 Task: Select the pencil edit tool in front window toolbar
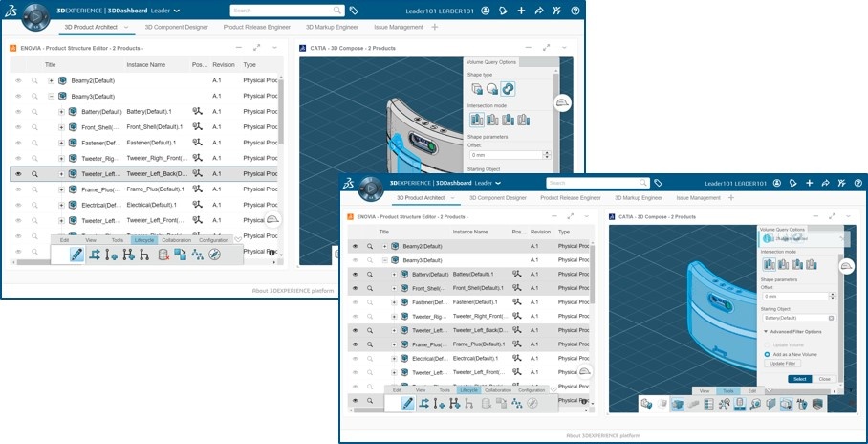pyautogui.click(x=408, y=403)
